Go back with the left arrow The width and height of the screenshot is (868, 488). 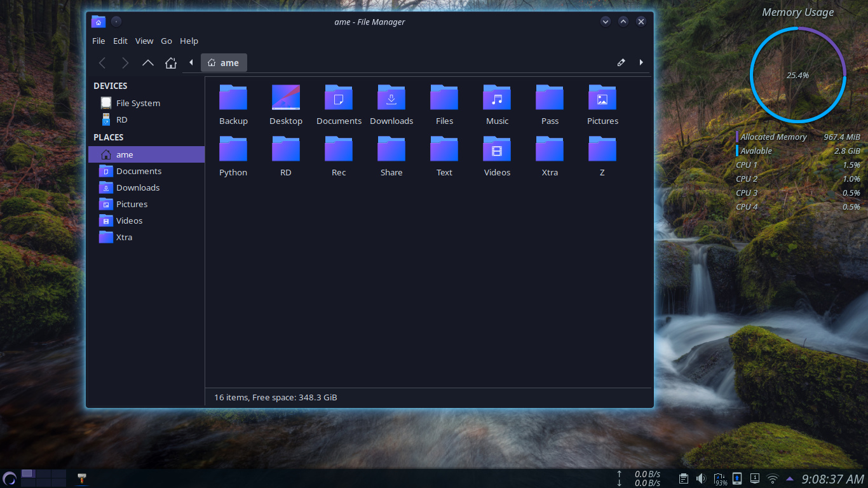point(102,63)
